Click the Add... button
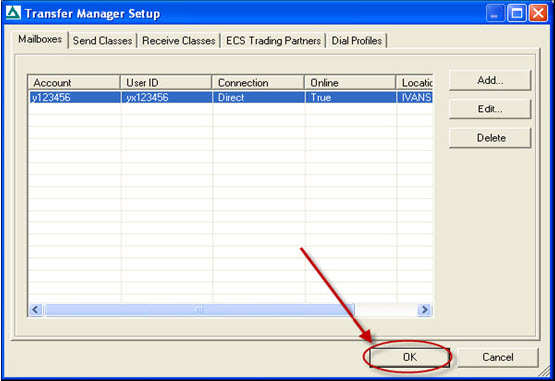The width and height of the screenshot is (555, 381). coord(490,80)
